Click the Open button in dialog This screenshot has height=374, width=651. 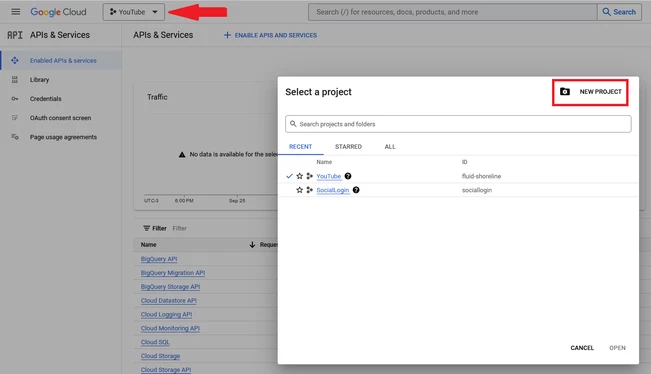click(x=617, y=348)
